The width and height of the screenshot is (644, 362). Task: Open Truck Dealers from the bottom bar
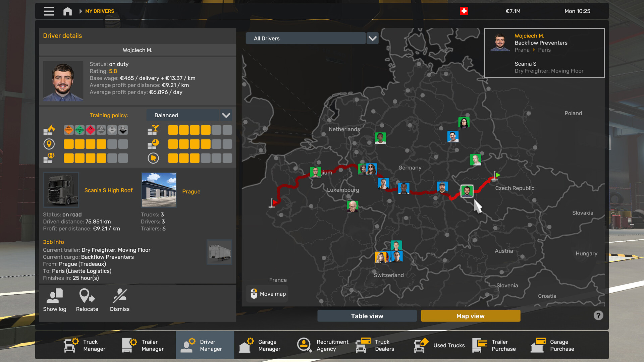coord(362,345)
